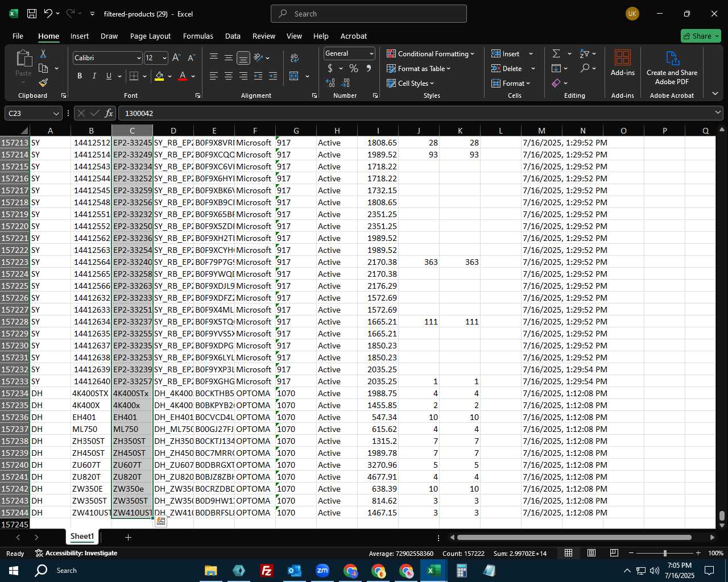Viewport: 728px width, 582px height.
Task: Toggle Bold formatting
Action: pos(80,76)
